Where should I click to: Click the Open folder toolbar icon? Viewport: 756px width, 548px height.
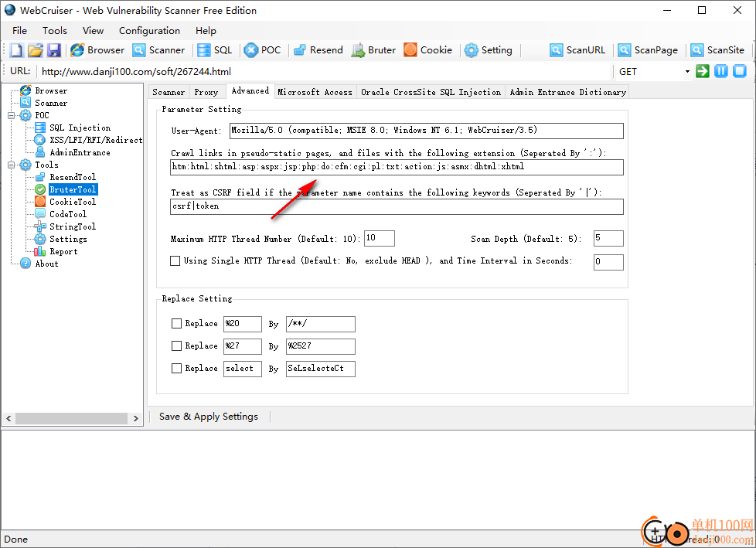pos(36,50)
